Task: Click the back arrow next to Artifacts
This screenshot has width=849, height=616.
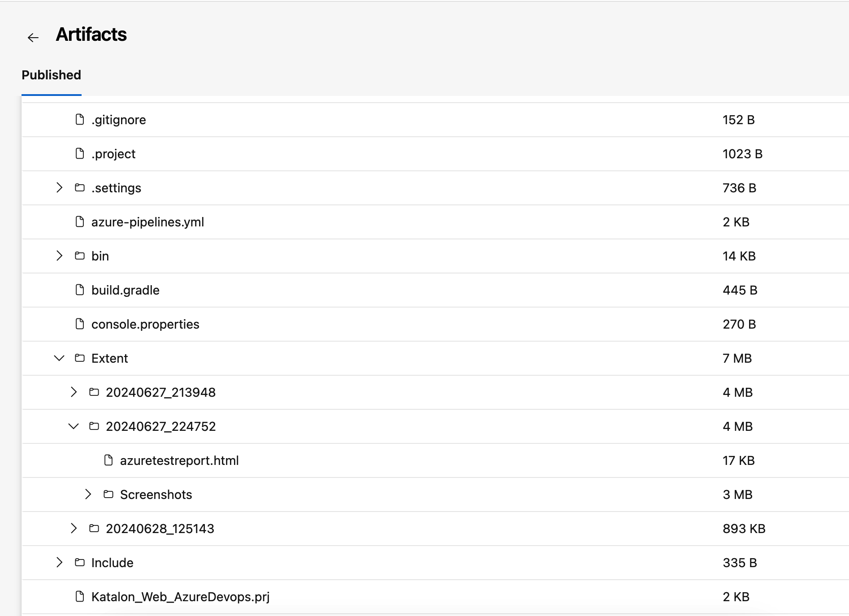Action: click(x=33, y=38)
